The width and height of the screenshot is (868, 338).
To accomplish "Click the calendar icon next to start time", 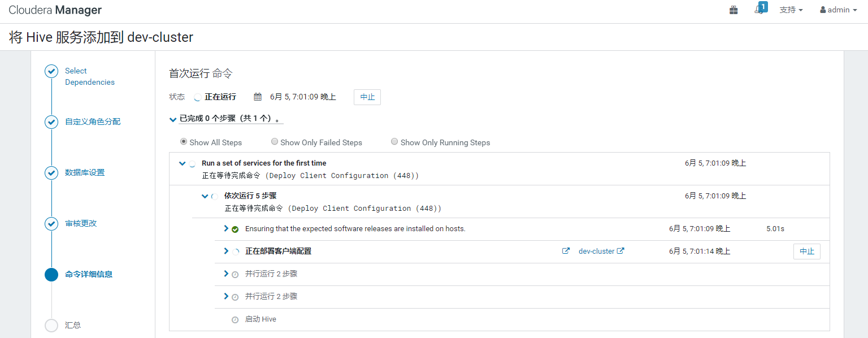I will point(258,97).
